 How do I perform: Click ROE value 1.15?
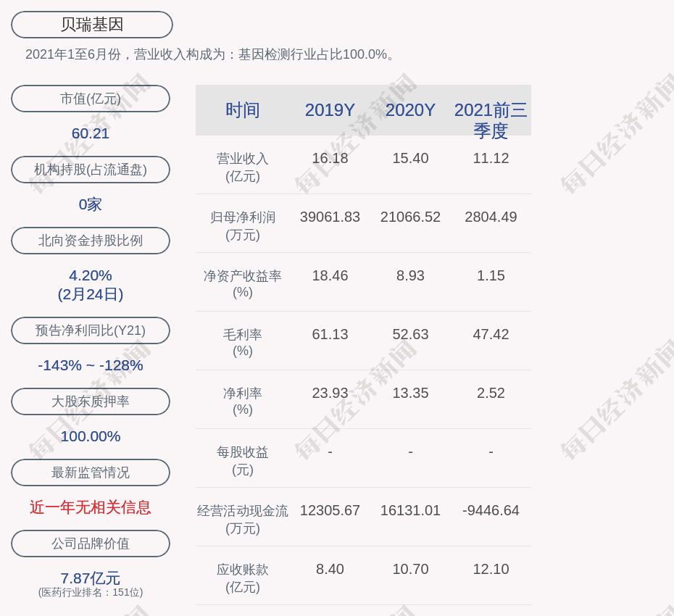(x=491, y=275)
